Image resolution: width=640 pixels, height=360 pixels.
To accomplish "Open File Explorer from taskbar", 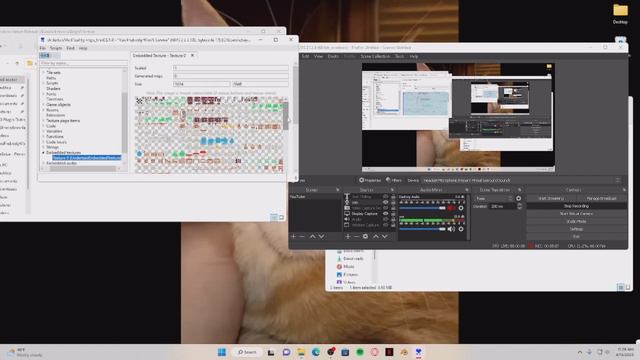I will (x=301, y=352).
